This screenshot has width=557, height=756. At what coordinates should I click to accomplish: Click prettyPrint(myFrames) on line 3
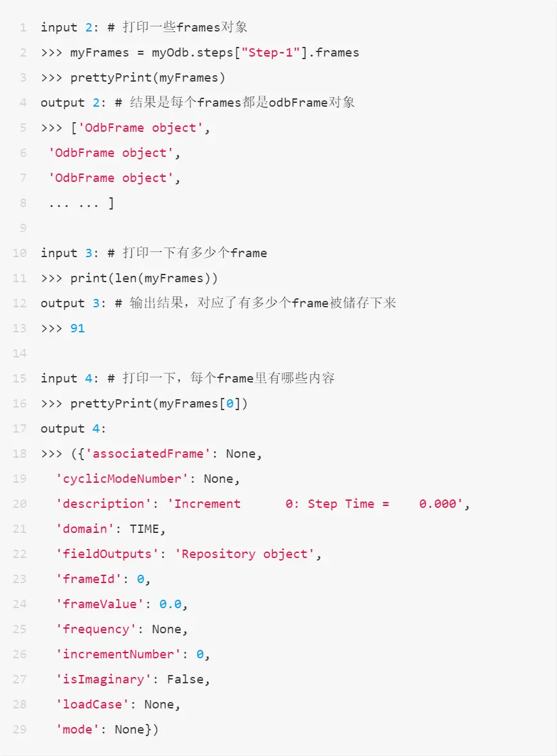[x=147, y=78]
